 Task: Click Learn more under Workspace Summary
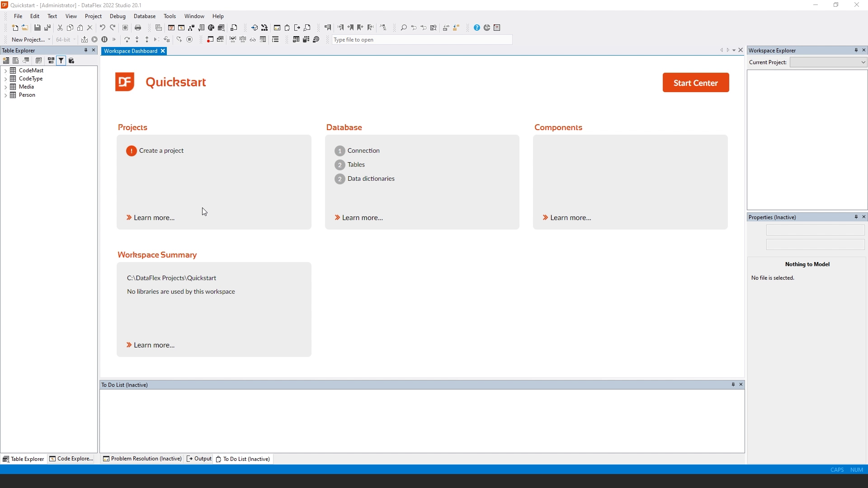(154, 345)
